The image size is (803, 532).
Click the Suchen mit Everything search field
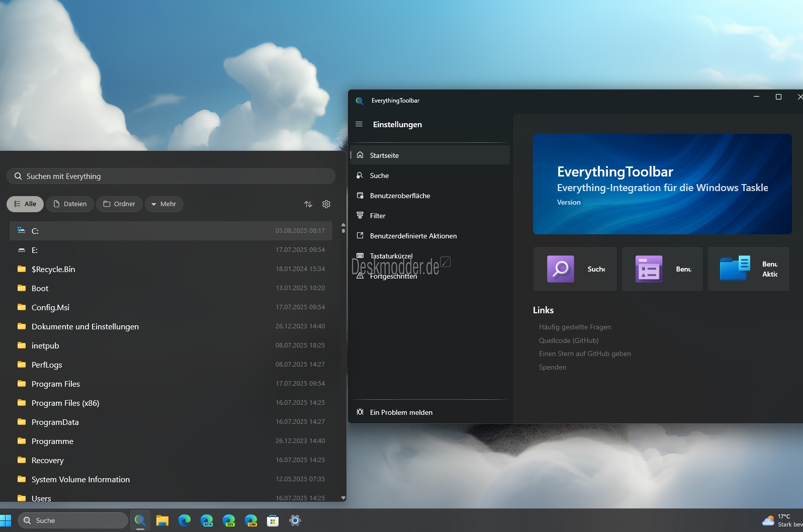pos(171,176)
